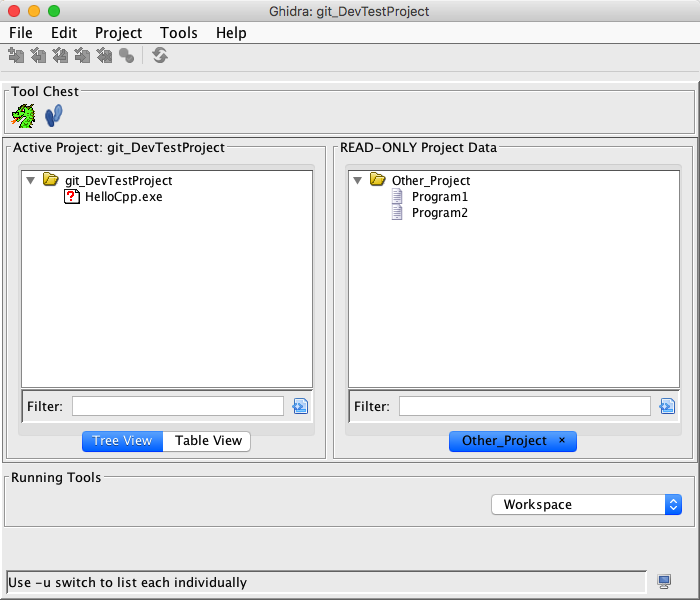This screenshot has height=600, width=700.
Task: Close the Other_Project tab
Action: pyautogui.click(x=562, y=441)
